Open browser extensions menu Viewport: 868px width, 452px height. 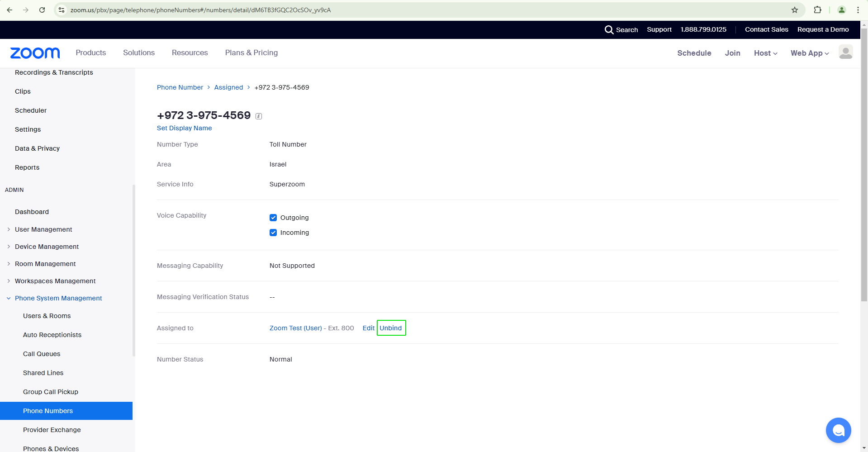tap(817, 10)
